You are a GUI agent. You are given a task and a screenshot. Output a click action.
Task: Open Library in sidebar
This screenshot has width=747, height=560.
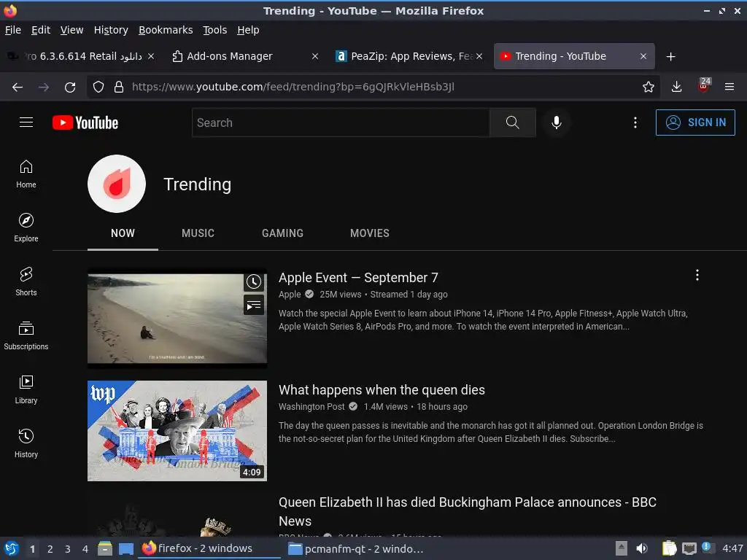point(26,389)
